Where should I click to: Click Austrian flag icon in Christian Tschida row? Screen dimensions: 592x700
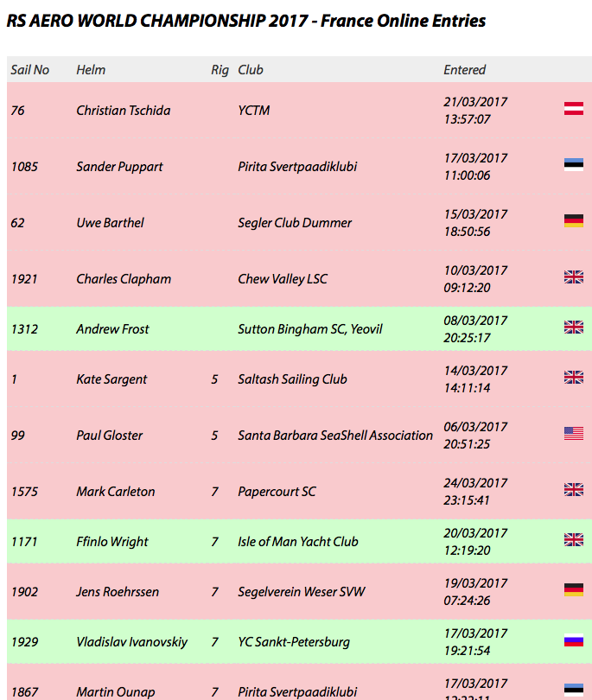click(573, 109)
